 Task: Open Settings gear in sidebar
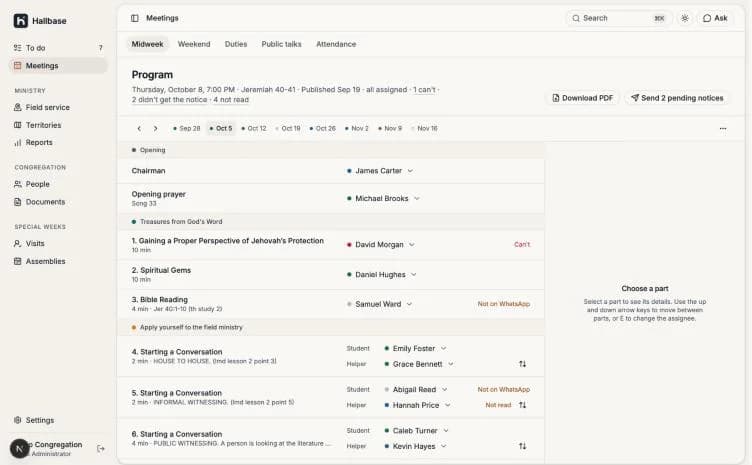[58, 420]
